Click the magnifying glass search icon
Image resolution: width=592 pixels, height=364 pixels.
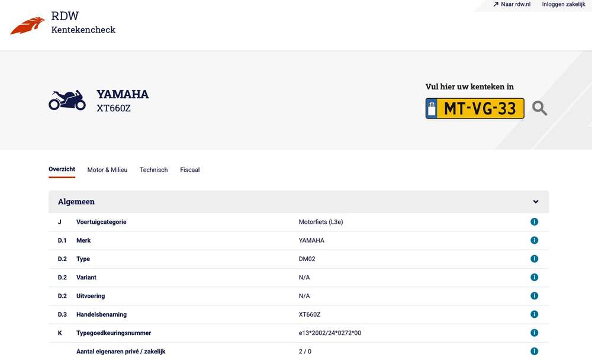539,108
